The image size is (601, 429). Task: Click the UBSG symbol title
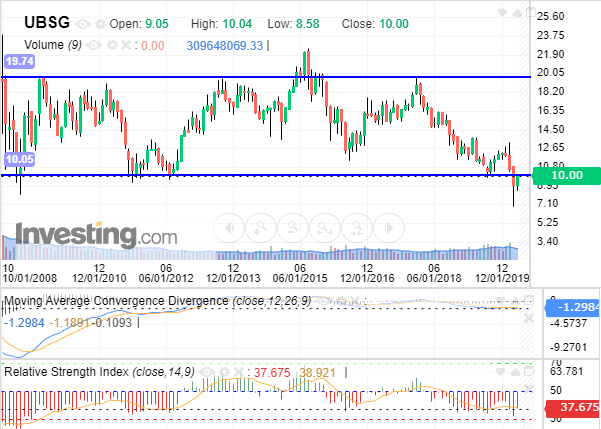click(47, 23)
